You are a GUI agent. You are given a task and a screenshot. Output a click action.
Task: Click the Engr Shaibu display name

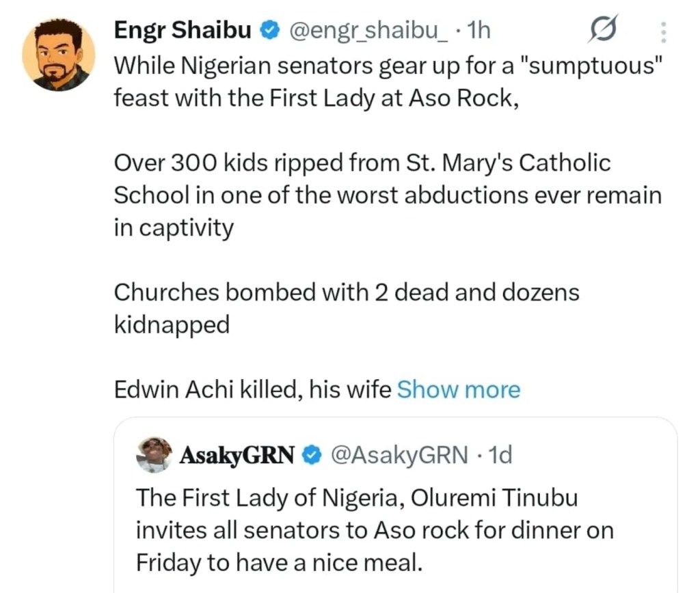click(183, 31)
